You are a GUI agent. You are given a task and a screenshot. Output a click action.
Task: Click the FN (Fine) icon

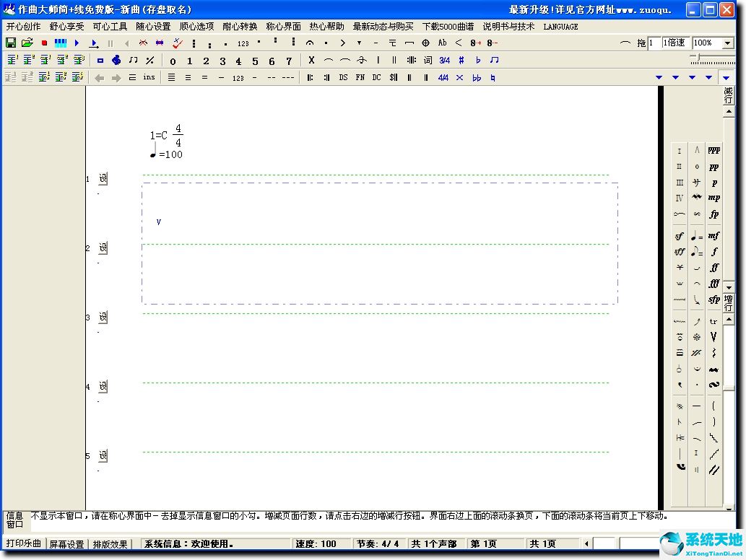coord(360,77)
